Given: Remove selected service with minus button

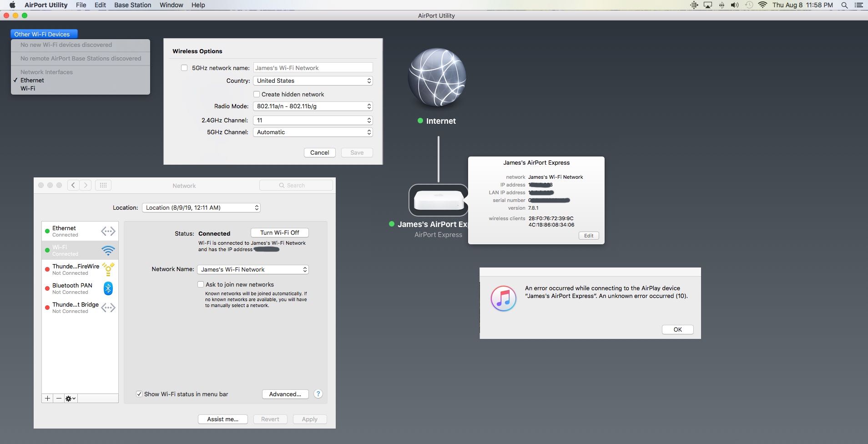Looking at the screenshot, I should click(59, 398).
